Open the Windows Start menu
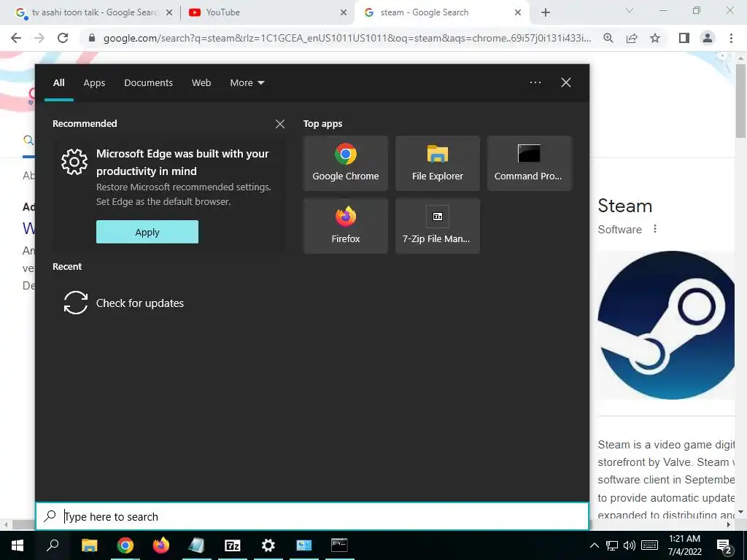The image size is (747, 560). pos(18,545)
